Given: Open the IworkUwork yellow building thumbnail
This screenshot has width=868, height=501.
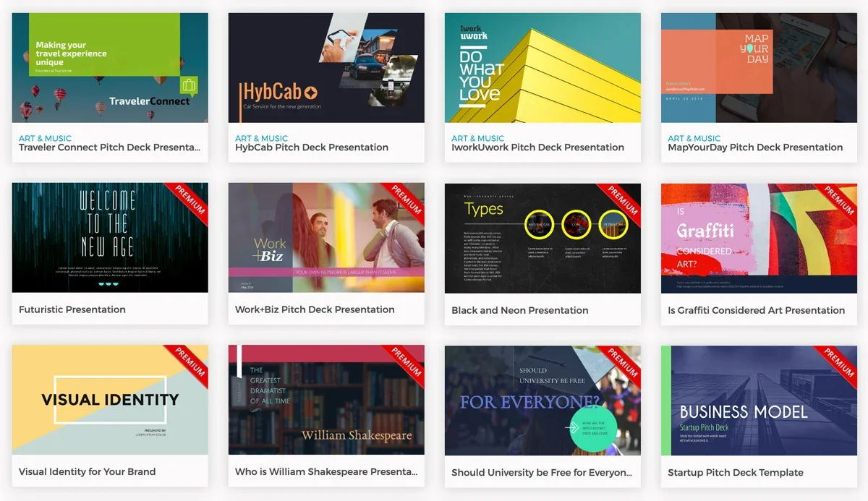Looking at the screenshot, I should tap(542, 67).
